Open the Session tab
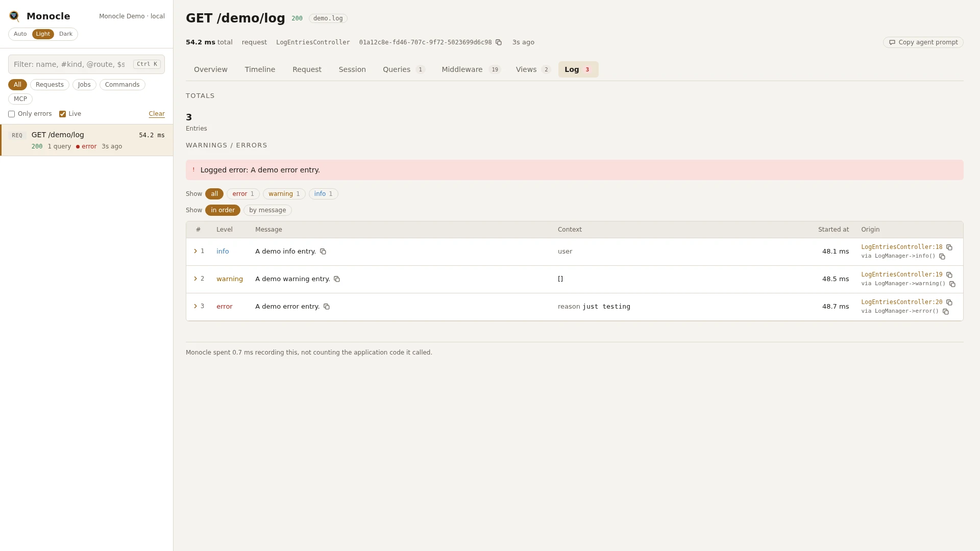 pos(352,69)
